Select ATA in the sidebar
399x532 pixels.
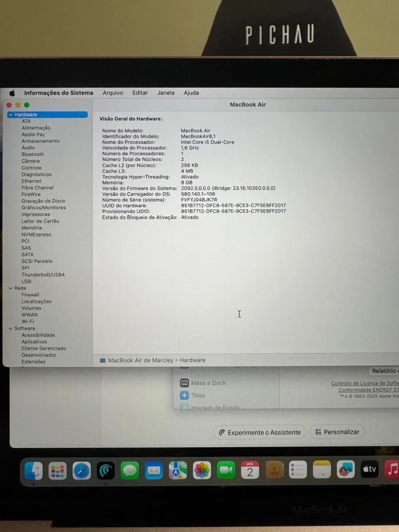[26, 121]
